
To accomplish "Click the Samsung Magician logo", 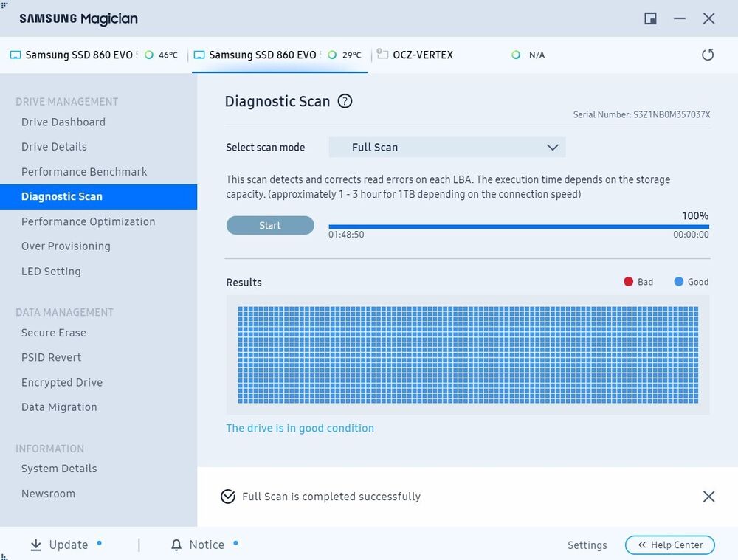I will [x=79, y=18].
